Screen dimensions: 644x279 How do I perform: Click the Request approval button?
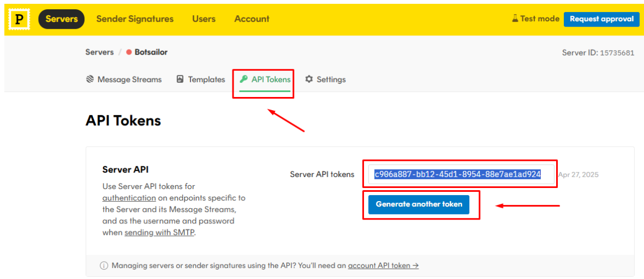[601, 19]
